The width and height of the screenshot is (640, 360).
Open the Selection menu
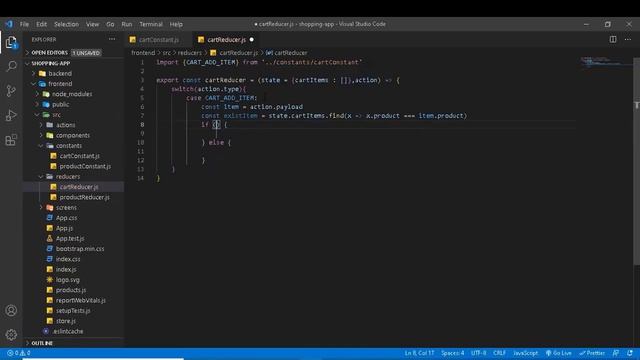pos(66,24)
